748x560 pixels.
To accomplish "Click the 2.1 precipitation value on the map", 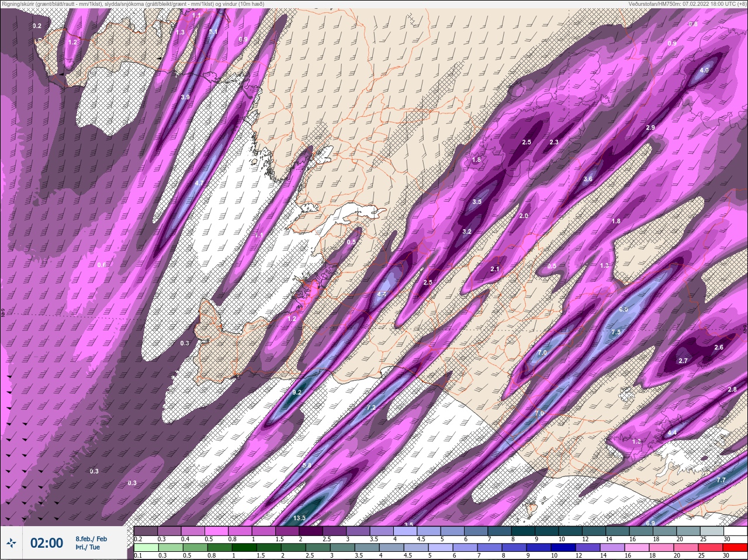I will [495, 269].
